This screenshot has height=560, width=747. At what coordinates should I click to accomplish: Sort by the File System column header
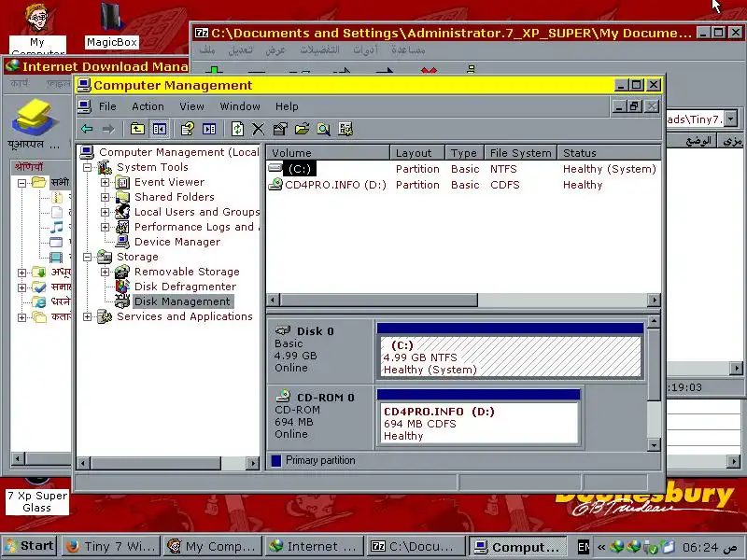(520, 153)
